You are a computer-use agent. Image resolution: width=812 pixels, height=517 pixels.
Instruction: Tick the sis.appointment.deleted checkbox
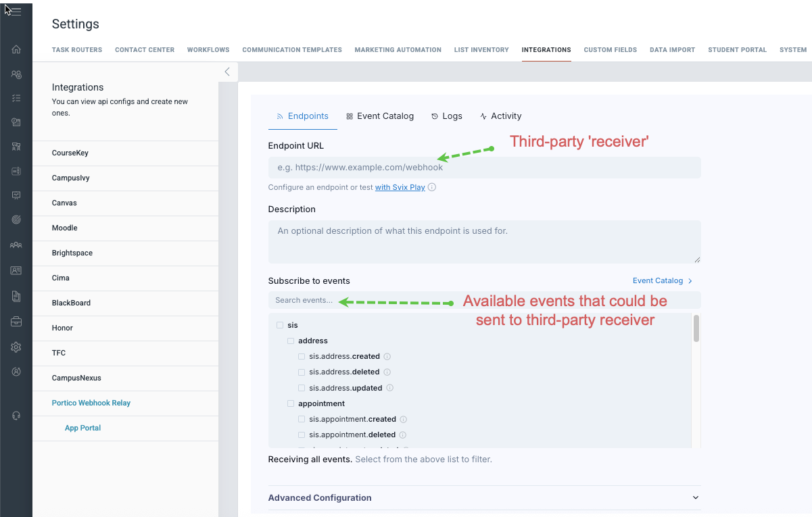coord(302,435)
